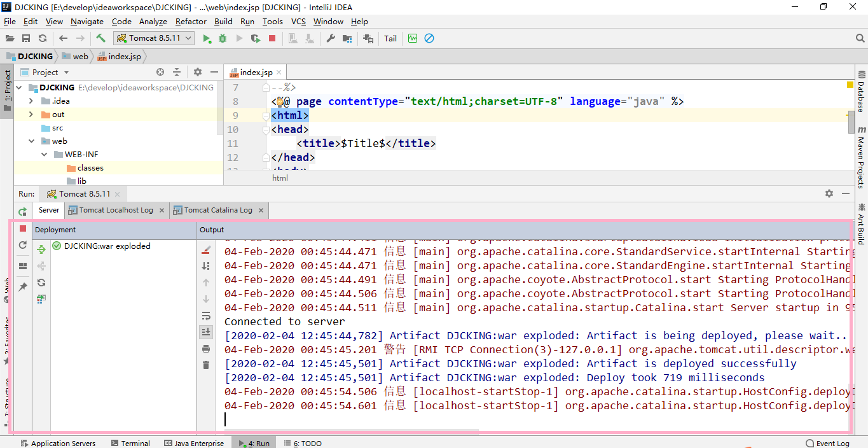Expand the out folder
868x448 pixels.
point(31,115)
